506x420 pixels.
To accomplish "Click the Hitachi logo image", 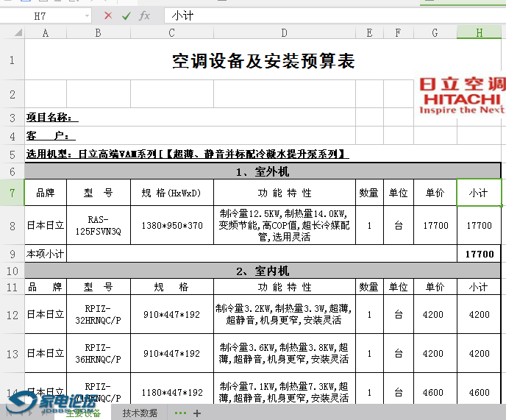I will point(462,95).
